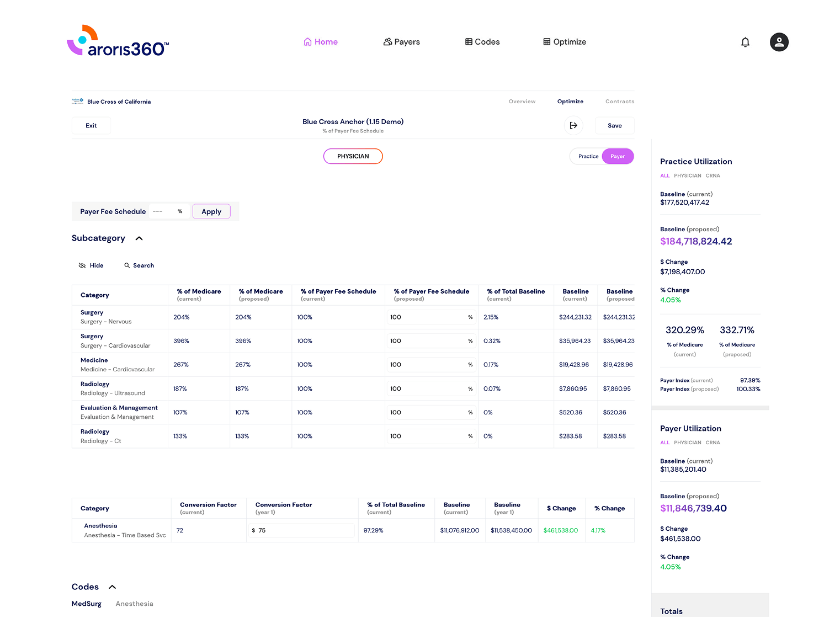Click the Search magnifier icon

pos(127,265)
